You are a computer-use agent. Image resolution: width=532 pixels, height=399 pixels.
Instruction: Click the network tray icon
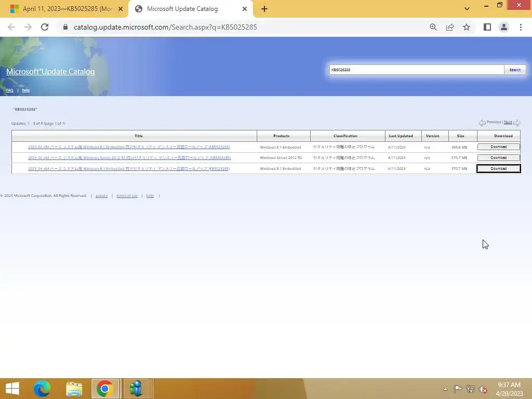pyautogui.click(x=471, y=389)
